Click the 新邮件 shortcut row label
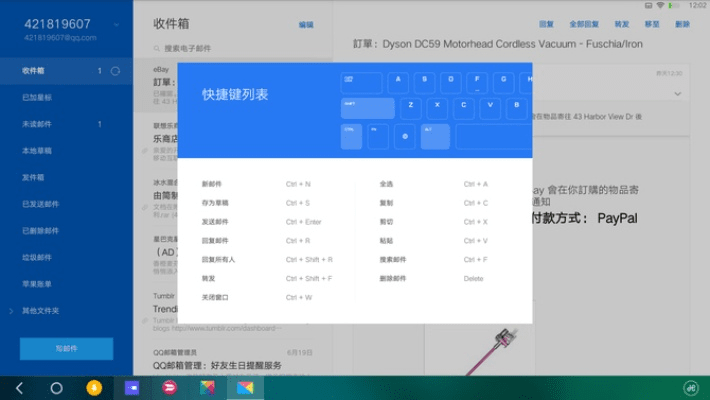 click(x=211, y=184)
